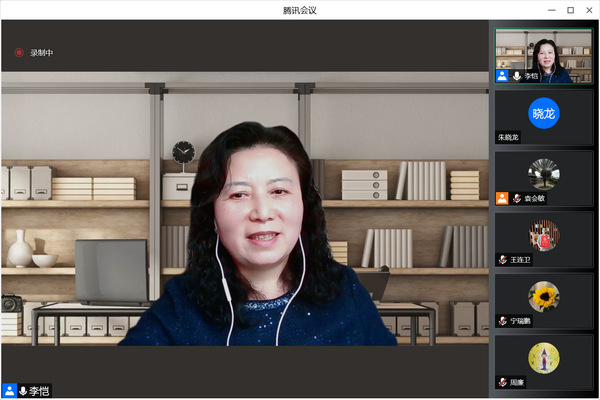This screenshot has height=400, width=600.
Task: Click the 朱晓龙 name label
Action: [509, 137]
